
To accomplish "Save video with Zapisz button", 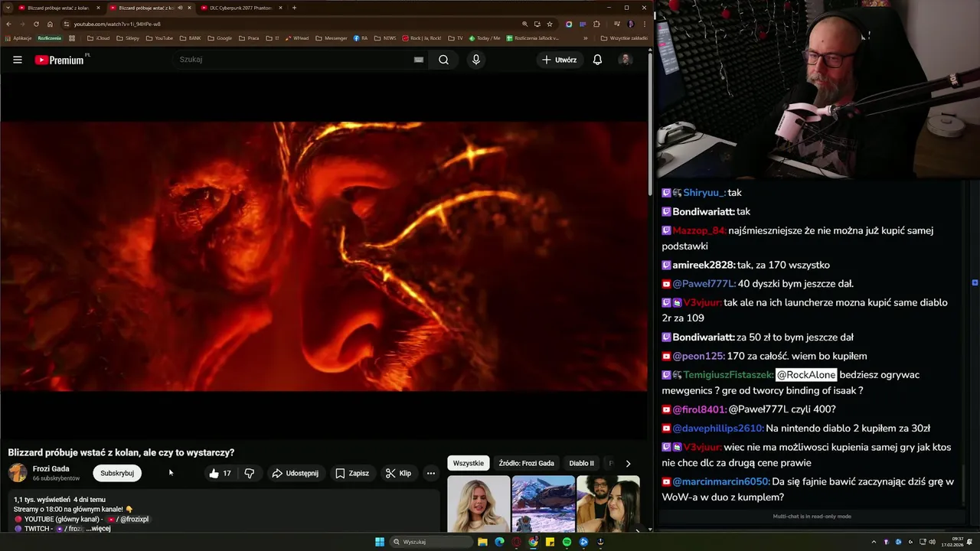I will click(x=352, y=473).
